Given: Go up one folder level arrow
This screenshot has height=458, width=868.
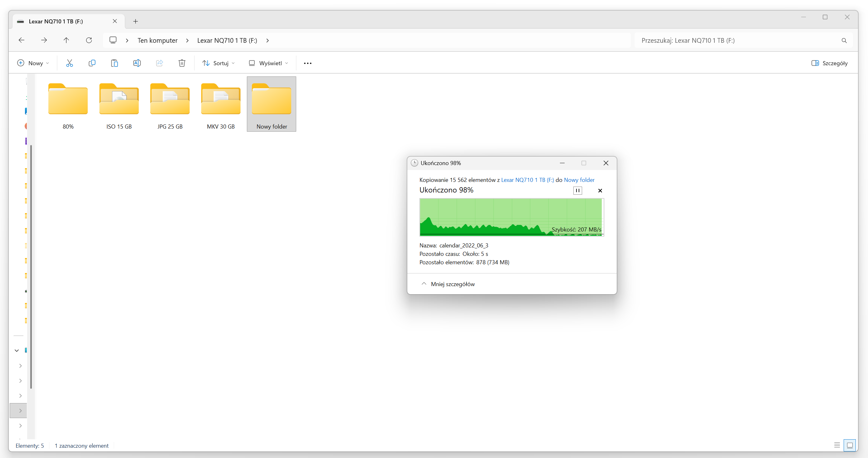Looking at the screenshot, I should [x=66, y=41].
